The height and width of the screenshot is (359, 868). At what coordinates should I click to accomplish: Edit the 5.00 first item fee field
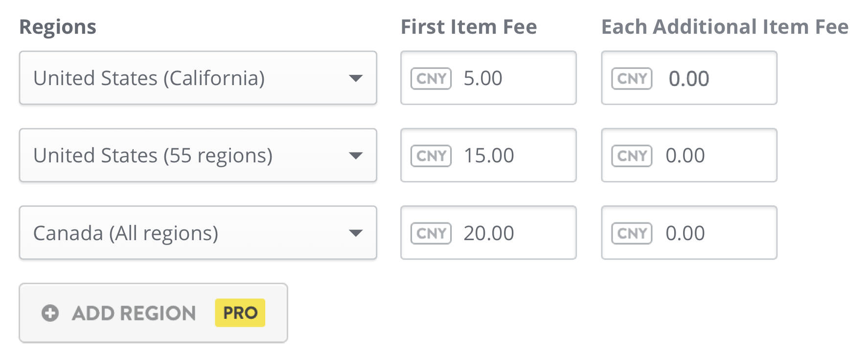(488, 78)
